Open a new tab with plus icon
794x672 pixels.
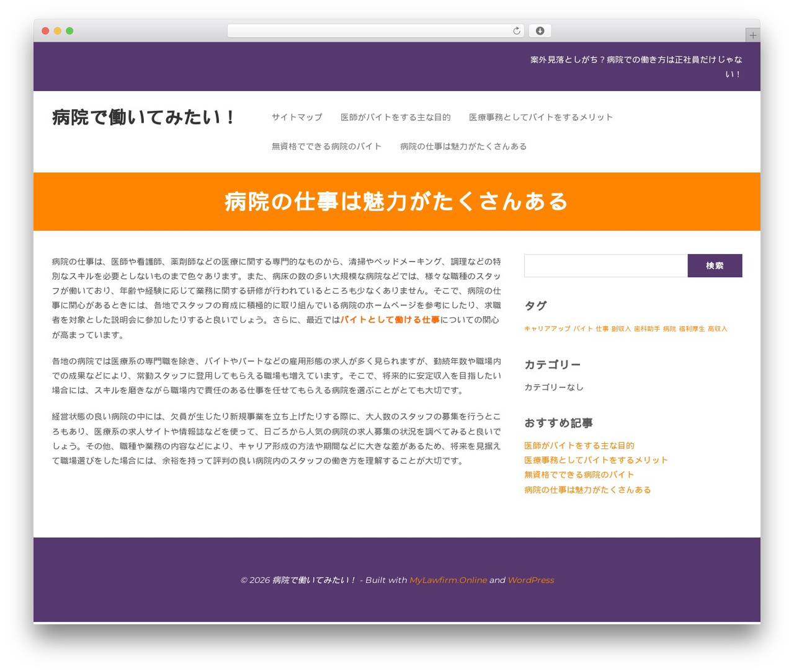(x=752, y=35)
